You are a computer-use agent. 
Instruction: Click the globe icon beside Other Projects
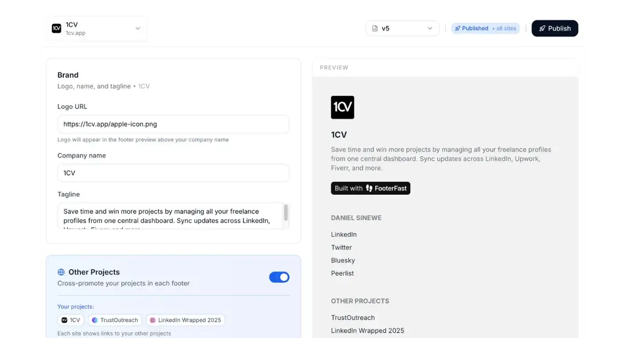(x=62, y=272)
